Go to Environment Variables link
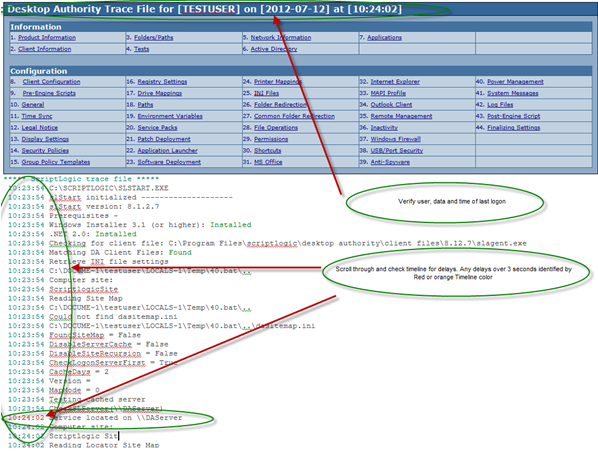 pos(170,116)
